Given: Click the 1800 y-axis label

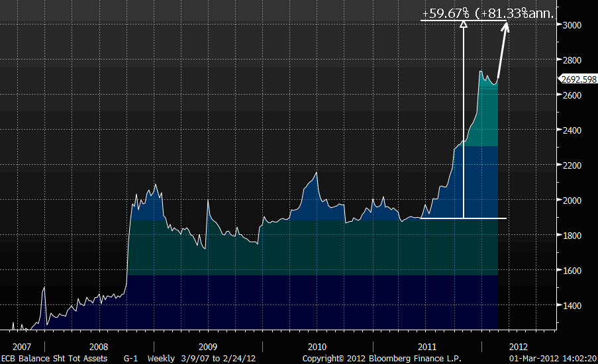Looking at the screenshot, I should tap(572, 236).
